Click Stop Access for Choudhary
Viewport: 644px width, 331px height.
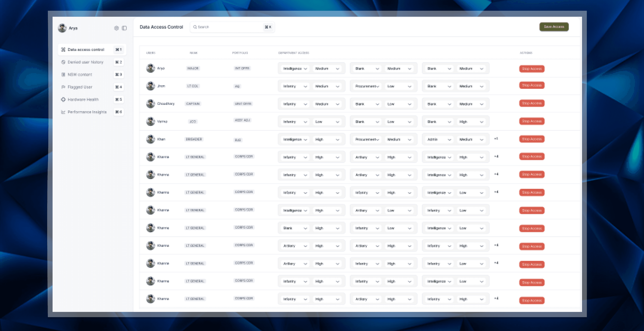532,103
